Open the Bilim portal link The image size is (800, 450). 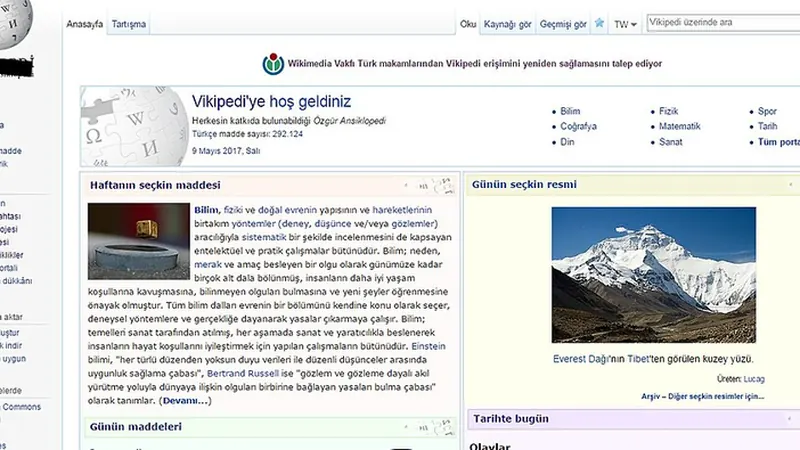(572, 112)
